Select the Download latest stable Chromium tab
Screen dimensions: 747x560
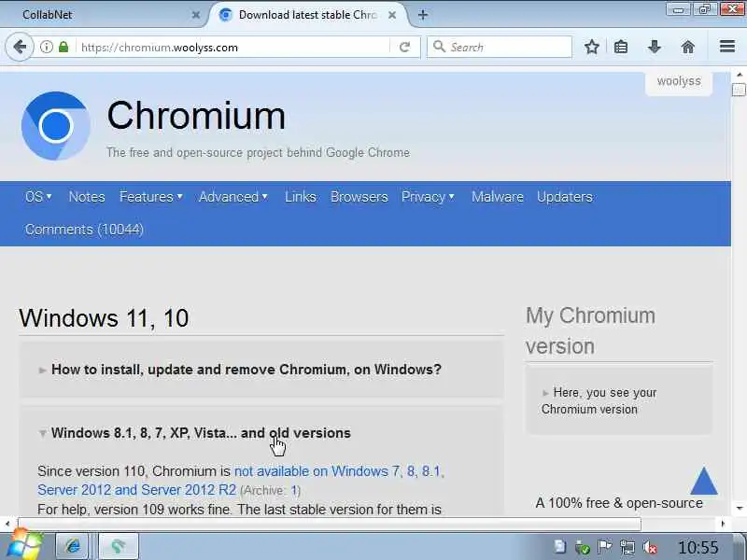[x=308, y=15]
